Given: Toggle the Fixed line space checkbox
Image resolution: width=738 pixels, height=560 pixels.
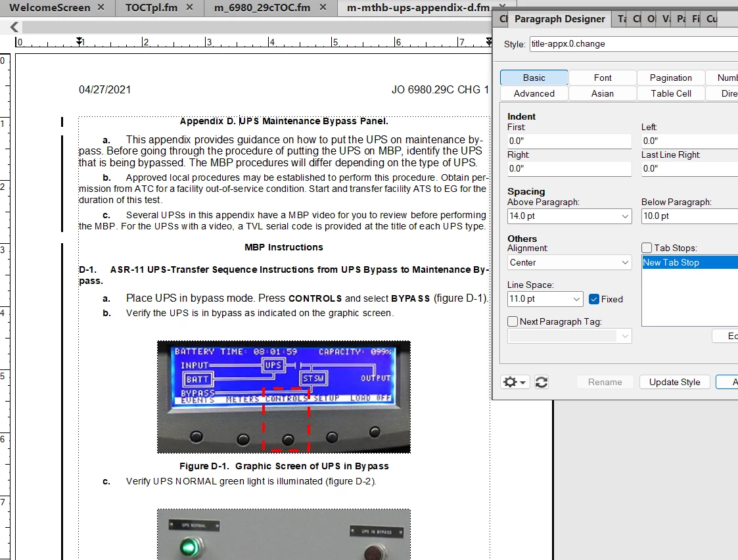Looking at the screenshot, I should 594,299.
